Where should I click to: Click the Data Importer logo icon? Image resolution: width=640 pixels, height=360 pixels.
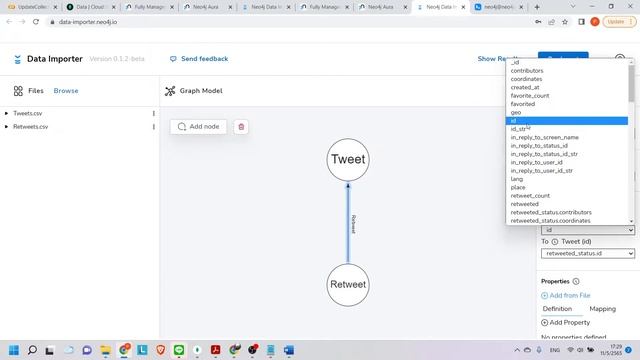(18, 60)
